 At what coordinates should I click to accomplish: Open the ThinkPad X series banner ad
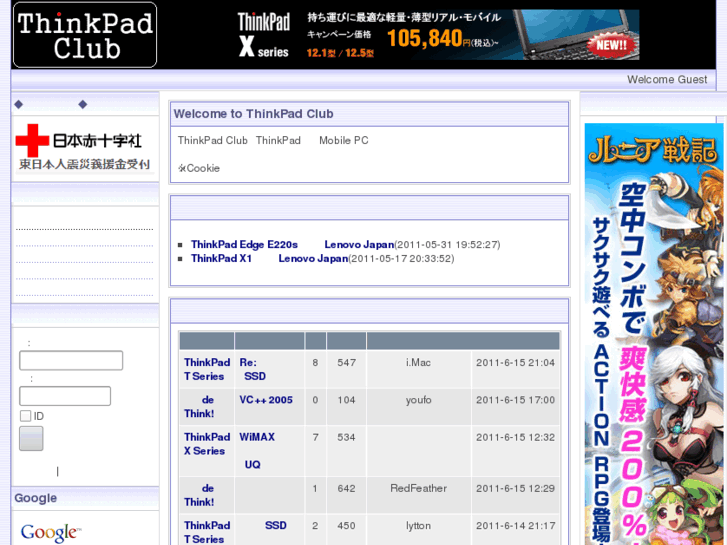click(x=436, y=35)
